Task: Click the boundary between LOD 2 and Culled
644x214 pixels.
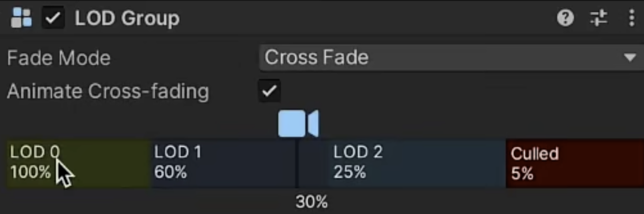Action: point(506,164)
